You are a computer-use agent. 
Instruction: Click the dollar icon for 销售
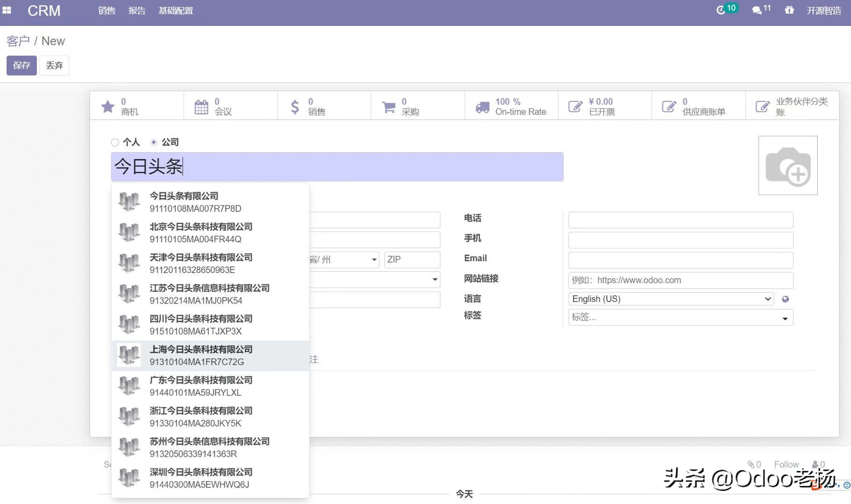pyautogui.click(x=295, y=107)
